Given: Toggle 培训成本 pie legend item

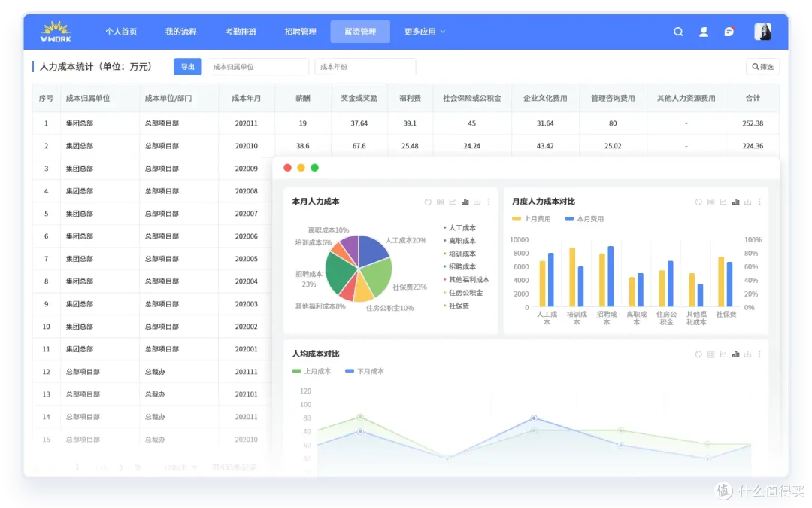Looking at the screenshot, I should click(x=460, y=254).
